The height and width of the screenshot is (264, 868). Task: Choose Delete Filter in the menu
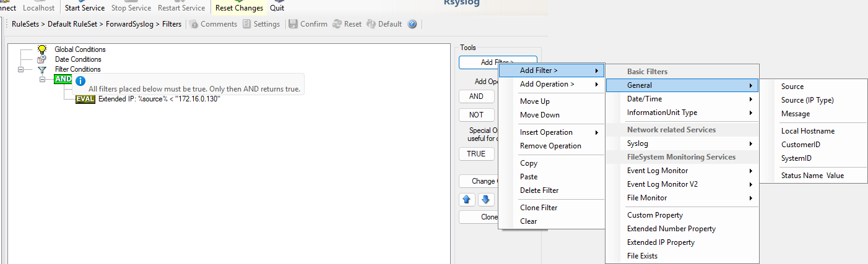(552, 190)
